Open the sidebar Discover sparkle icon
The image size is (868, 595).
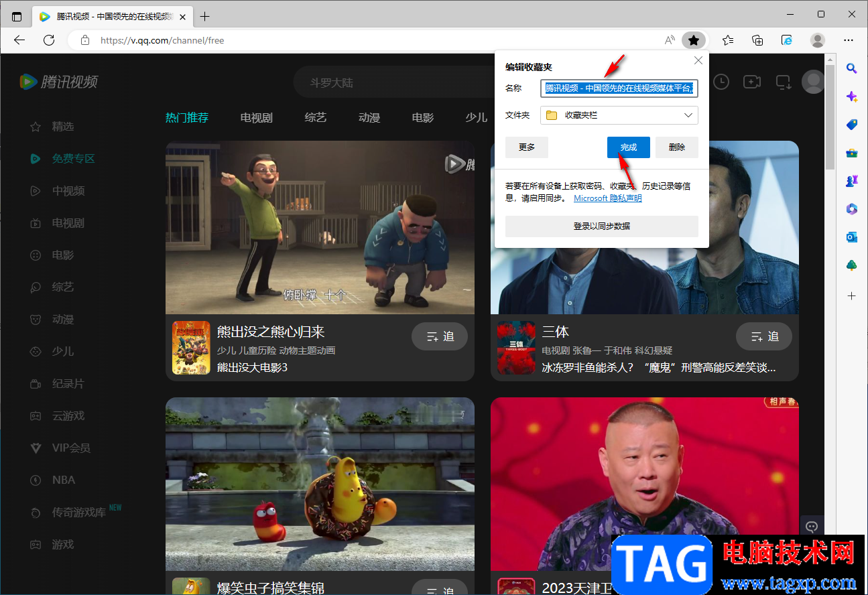[852, 96]
